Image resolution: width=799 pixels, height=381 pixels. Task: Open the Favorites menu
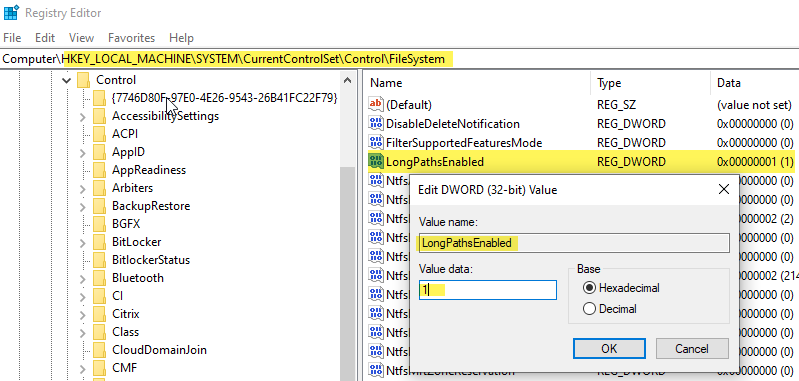click(131, 38)
